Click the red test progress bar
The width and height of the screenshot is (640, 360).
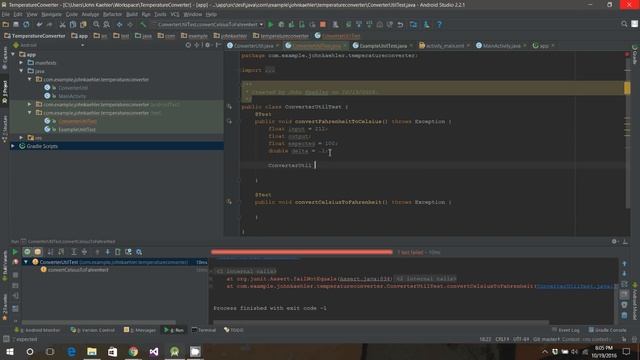302,252
